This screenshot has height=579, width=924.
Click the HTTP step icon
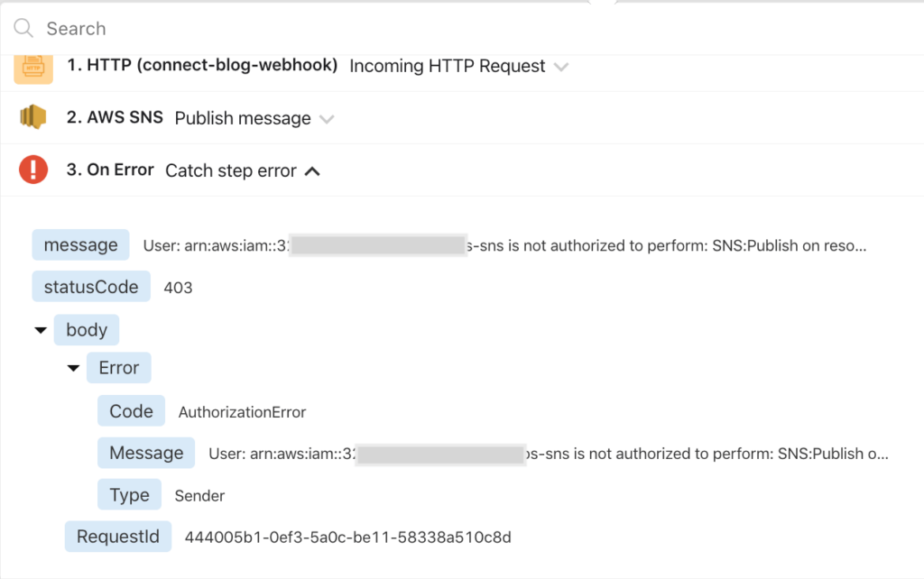click(33, 67)
